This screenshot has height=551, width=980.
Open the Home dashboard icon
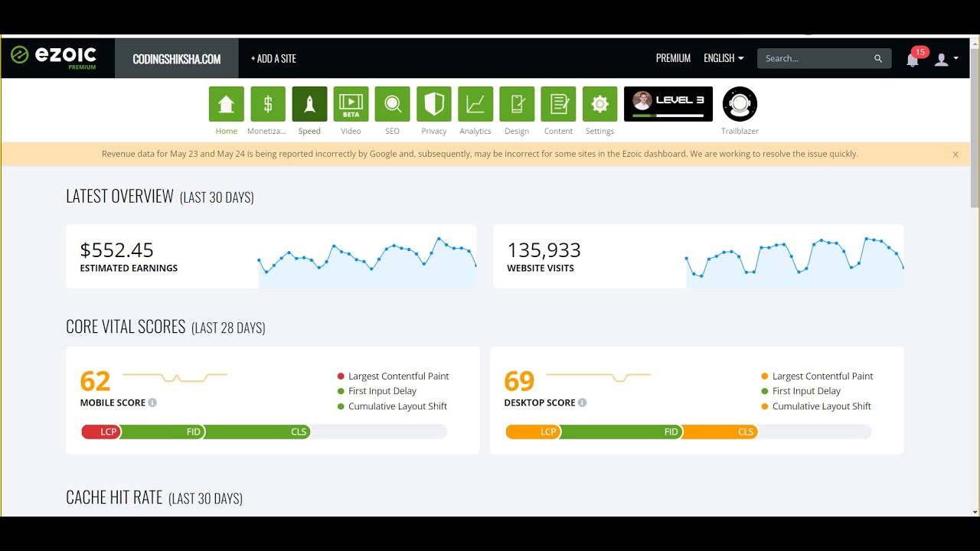(226, 104)
